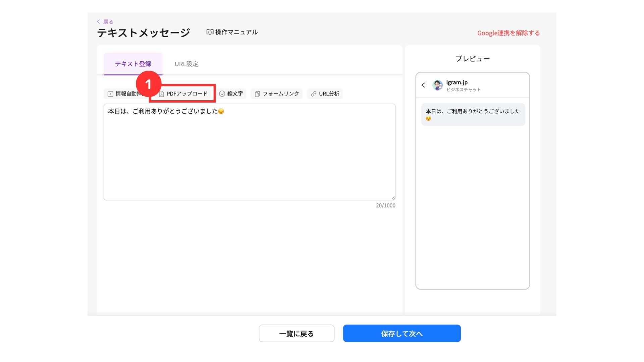
Task: Click the PDFアップロード button
Action: pyautogui.click(x=183, y=94)
